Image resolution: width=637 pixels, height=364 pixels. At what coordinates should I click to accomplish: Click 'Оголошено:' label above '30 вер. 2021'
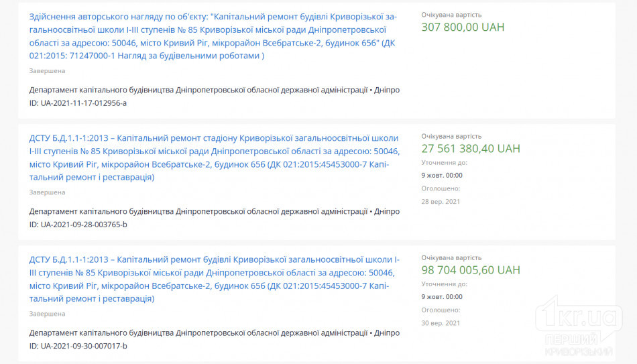[x=441, y=310]
